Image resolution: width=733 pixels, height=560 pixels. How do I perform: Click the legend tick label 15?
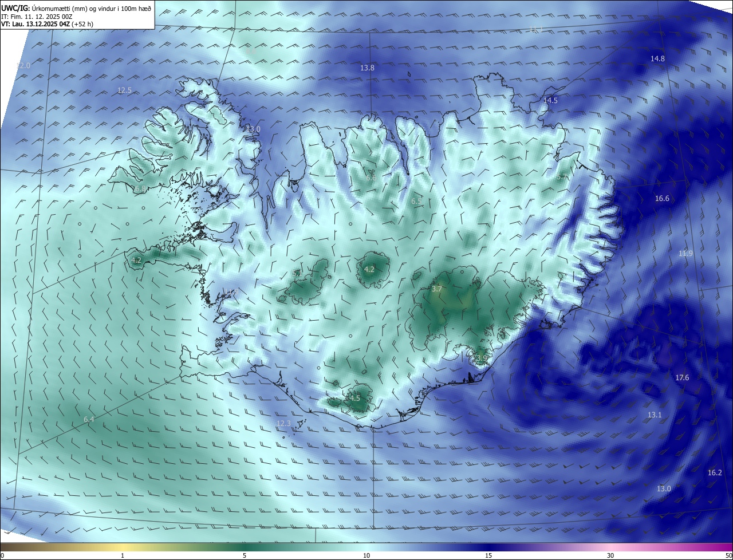point(488,555)
